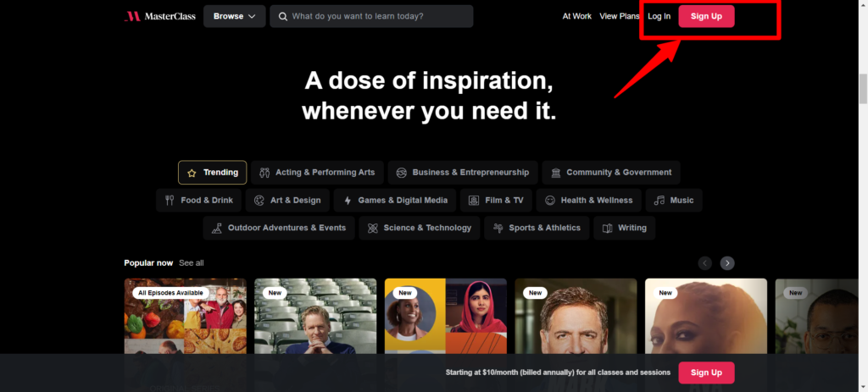Focus the 'What do you want to learn today?' search field
Viewport: 868px width, 392px height.
pyautogui.click(x=371, y=17)
